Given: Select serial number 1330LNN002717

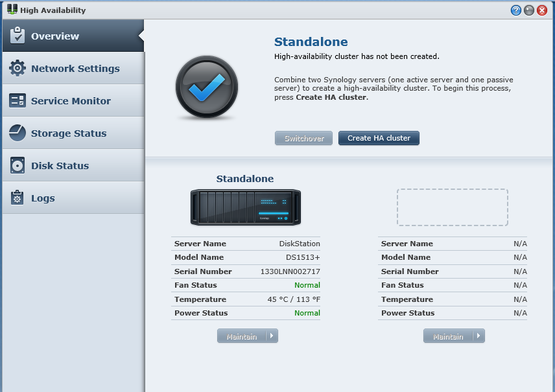Looking at the screenshot, I should [x=290, y=271].
